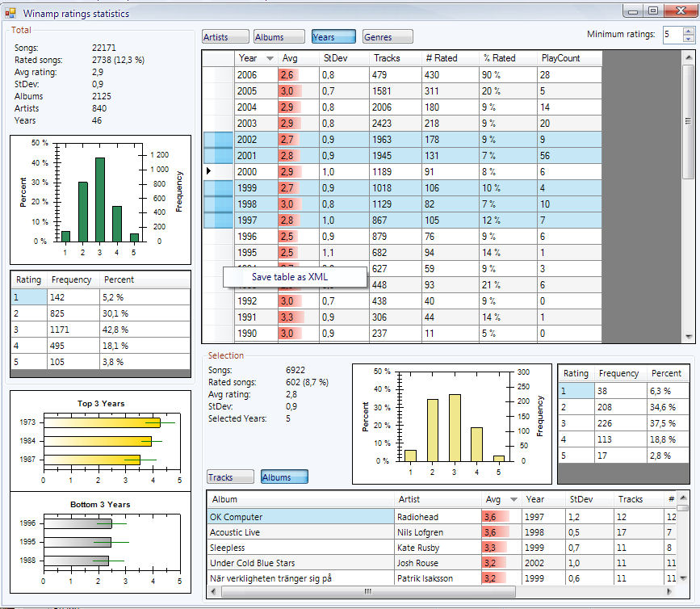Switch to the Artists view
This screenshot has height=609, width=700.
tap(225, 36)
